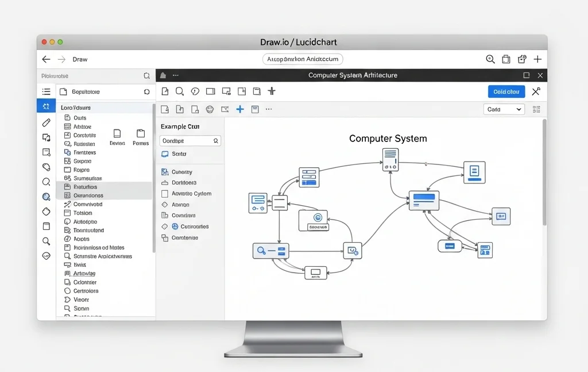Click the bold cross icon in upper toolbar
This screenshot has height=372, width=588.
click(272, 91)
